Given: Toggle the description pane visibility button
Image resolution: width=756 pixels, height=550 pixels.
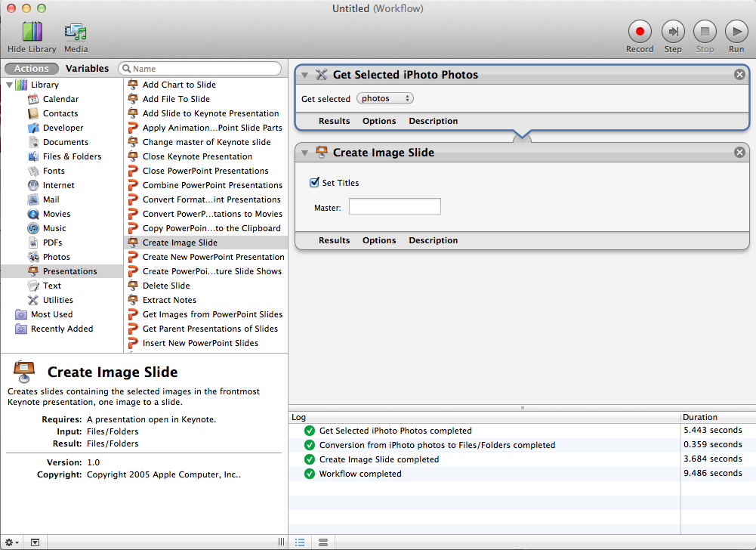Looking at the screenshot, I should [35, 542].
